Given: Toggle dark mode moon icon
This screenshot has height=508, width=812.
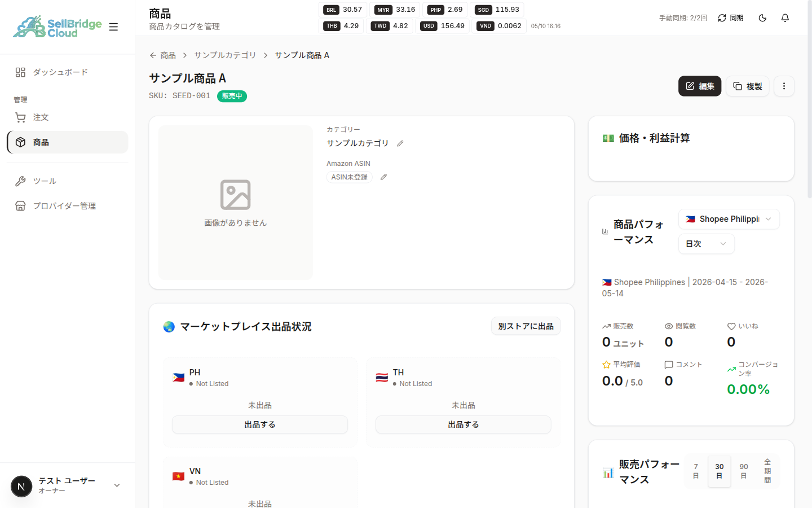Looking at the screenshot, I should pos(762,18).
